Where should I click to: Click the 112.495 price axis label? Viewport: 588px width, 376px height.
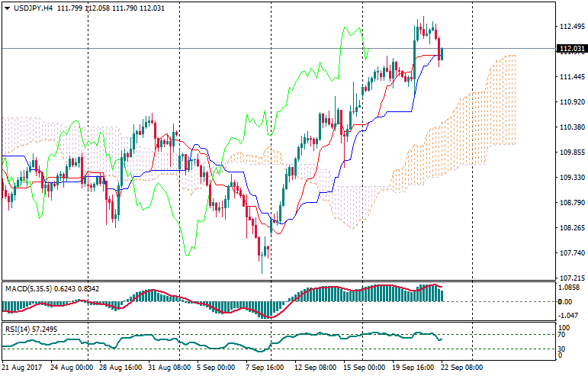click(x=570, y=27)
